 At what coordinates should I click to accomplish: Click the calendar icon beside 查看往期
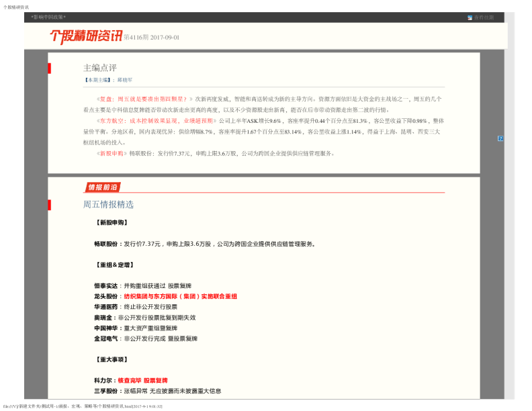tap(470, 17)
